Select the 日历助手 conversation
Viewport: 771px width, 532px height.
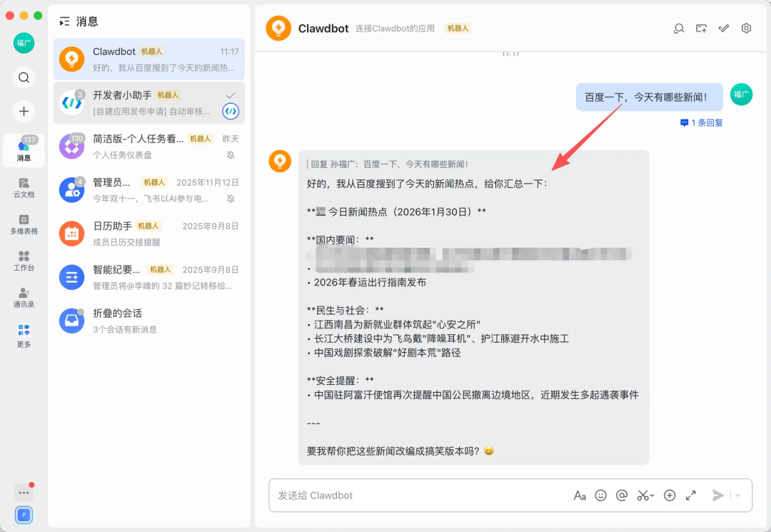point(148,234)
